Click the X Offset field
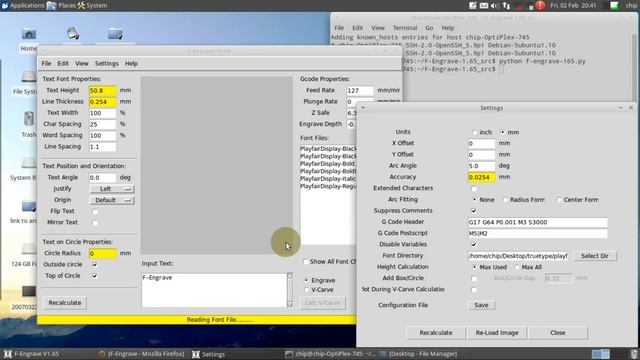This screenshot has width=640, height=360. 482,143
